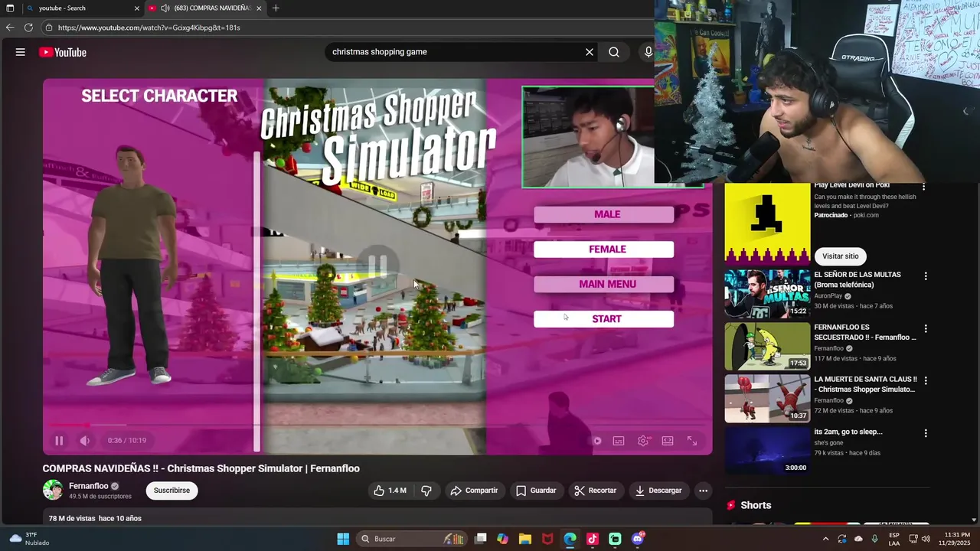Open Fernanfloo channel avatar
980x551 pixels.
coord(53,490)
